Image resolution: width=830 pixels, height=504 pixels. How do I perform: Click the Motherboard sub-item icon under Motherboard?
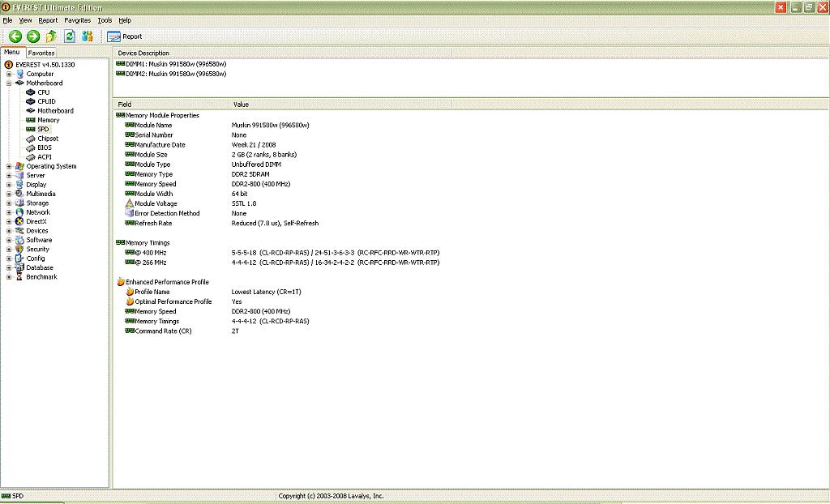click(31, 111)
